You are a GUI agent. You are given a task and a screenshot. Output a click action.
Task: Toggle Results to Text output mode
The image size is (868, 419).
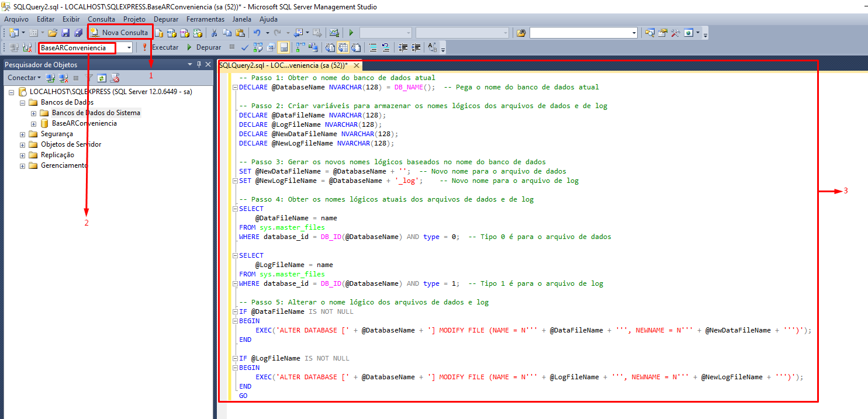point(330,47)
